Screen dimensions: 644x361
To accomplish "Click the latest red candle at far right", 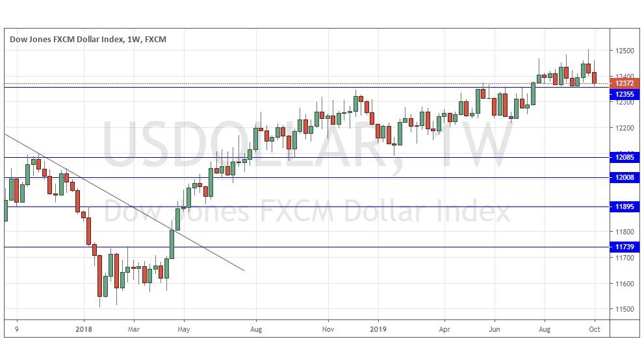I will click(x=595, y=77).
